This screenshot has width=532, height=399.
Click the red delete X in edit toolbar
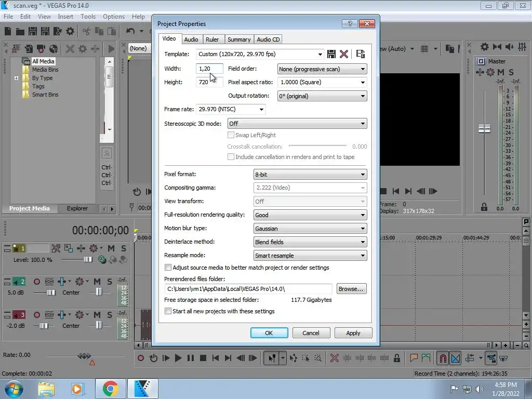[x=334, y=358]
